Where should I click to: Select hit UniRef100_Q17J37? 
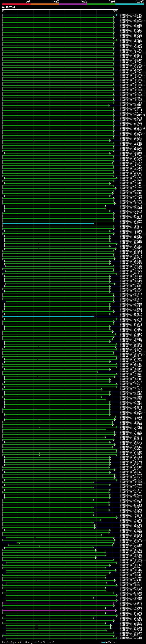131,158
